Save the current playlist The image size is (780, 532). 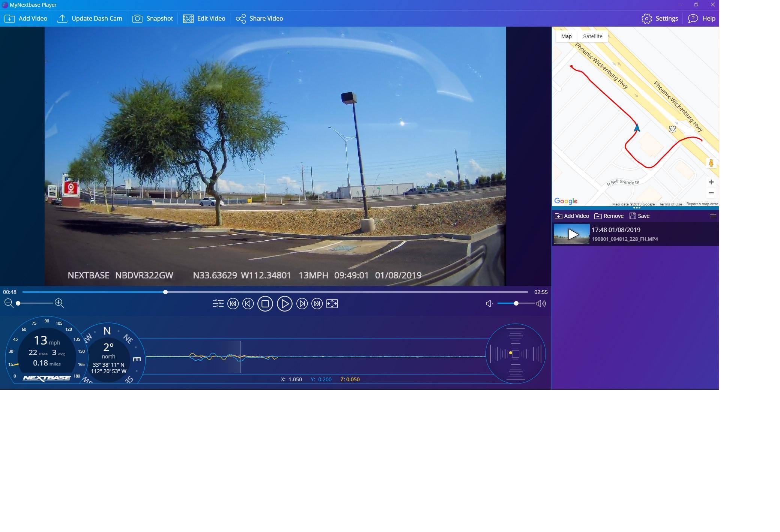click(x=640, y=216)
